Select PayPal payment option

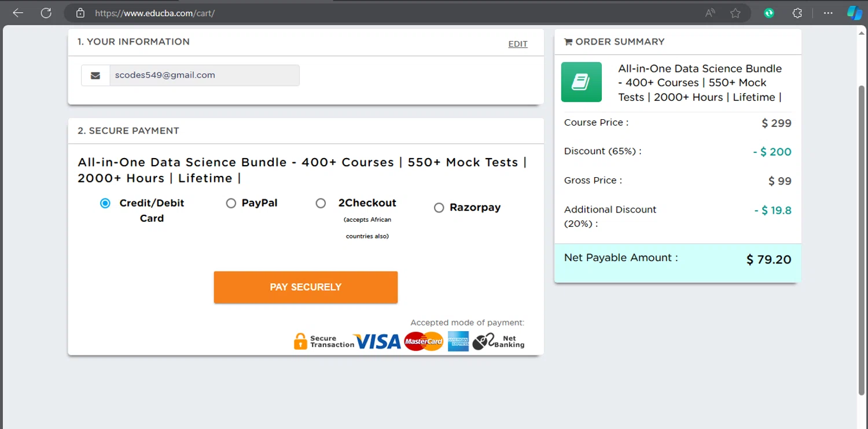[x=231, y=203]
